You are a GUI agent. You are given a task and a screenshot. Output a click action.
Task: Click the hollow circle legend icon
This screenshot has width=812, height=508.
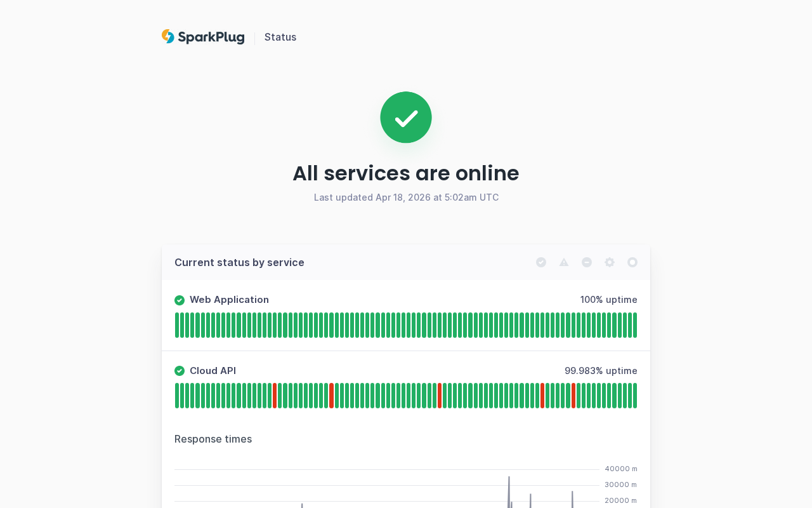coord(632,262)
